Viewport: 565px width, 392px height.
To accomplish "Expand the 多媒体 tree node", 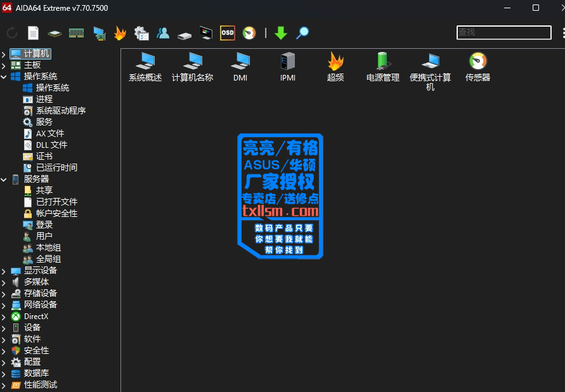I will coord(4,282).
